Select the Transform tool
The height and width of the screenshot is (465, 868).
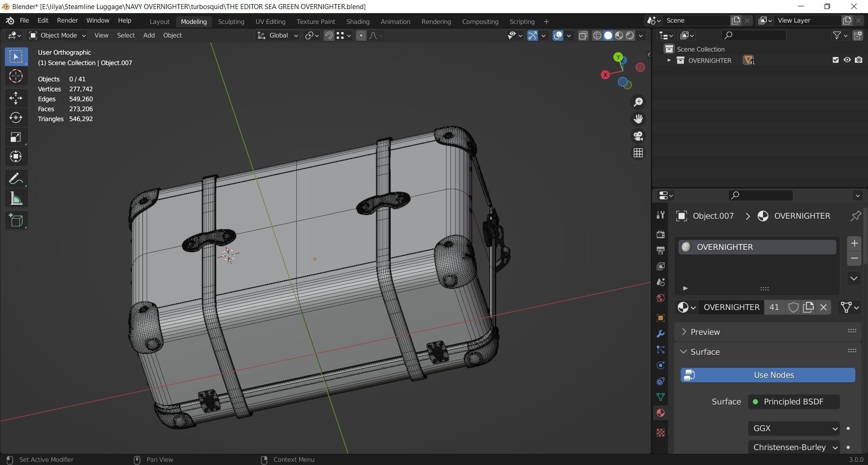pyautogui.click(x=16, y=156)
